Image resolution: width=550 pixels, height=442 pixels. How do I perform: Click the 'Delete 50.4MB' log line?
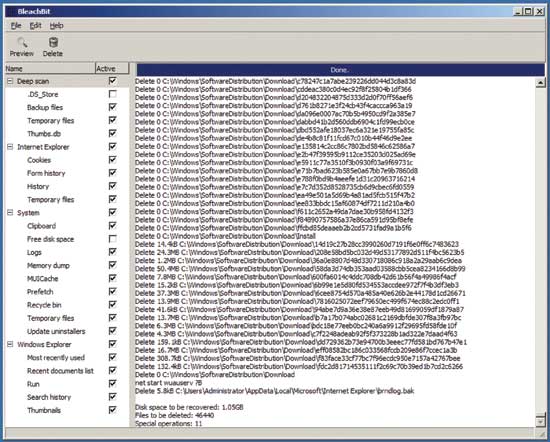pos(300,269)
